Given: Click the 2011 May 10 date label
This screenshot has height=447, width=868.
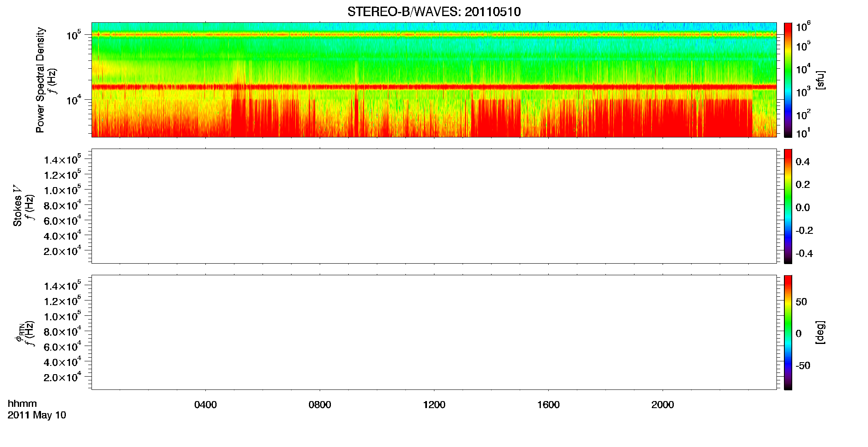Looking at the screenshot, I should [37, 415].
